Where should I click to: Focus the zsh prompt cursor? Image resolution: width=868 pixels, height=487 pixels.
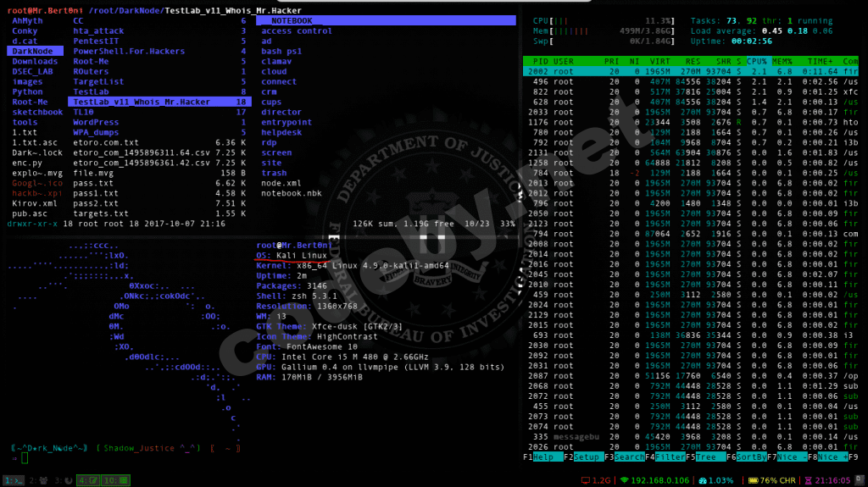[25, 457]
